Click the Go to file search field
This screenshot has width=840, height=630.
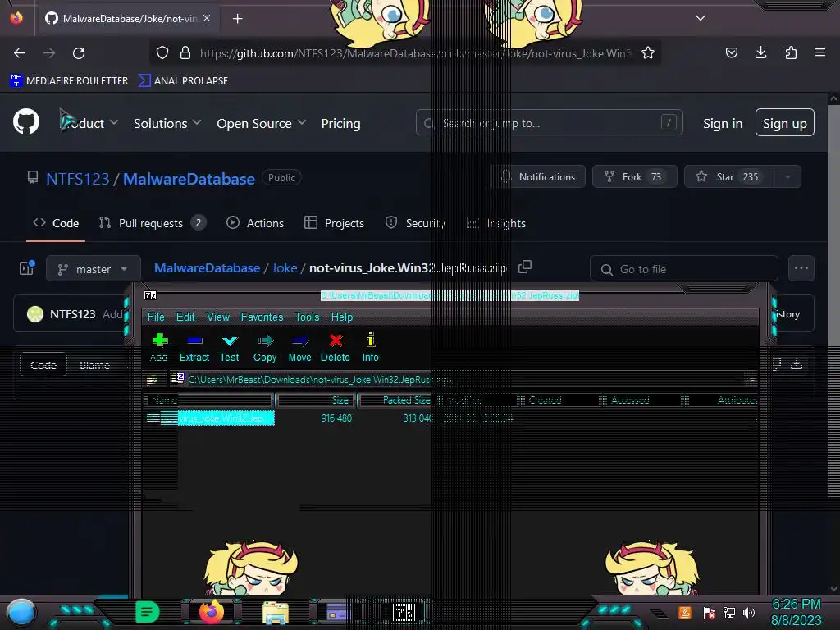point(683,269)
